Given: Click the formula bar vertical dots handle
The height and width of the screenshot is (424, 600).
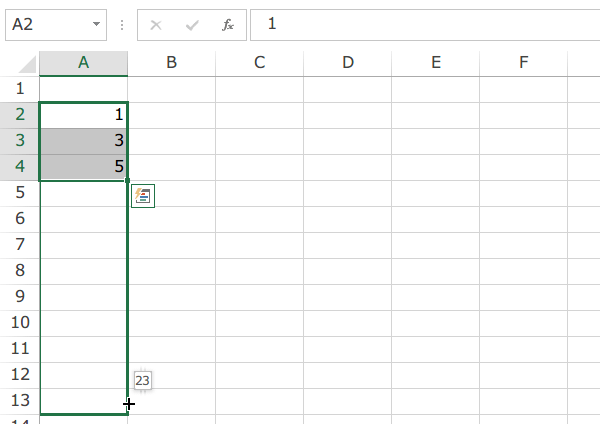Looking at the screenshot, I should (122, 25).
